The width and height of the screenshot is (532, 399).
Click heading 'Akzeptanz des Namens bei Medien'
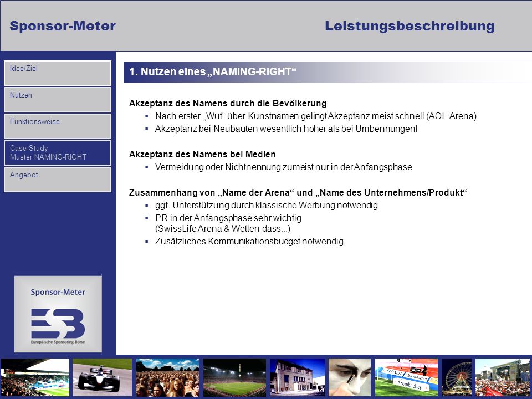coord(202,155)
